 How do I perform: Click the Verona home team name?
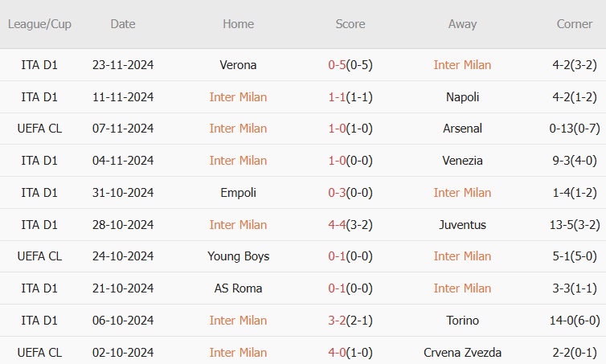click(x=238, y=65)
